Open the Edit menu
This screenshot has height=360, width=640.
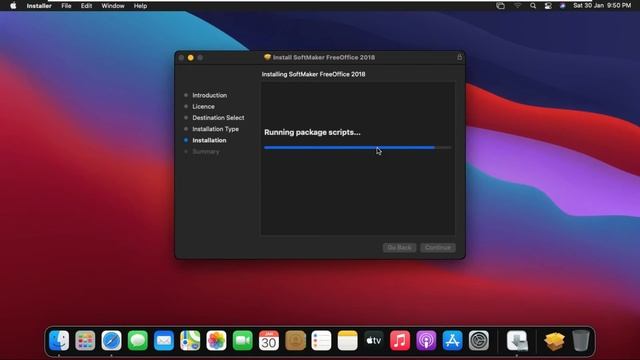tap(86, 6)
